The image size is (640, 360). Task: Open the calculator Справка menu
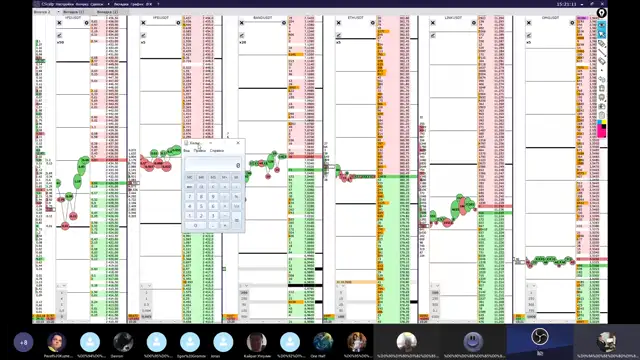(x=217, y=151)
